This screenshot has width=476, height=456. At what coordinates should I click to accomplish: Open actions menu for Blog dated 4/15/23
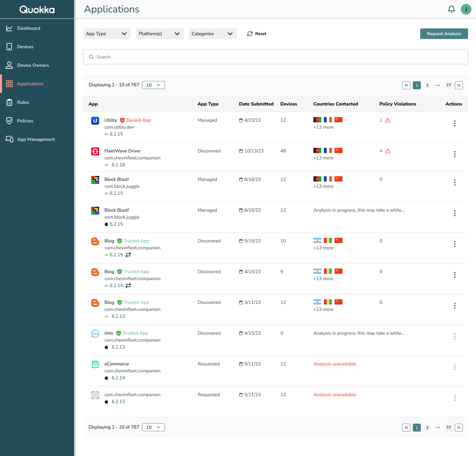(455, 275)
